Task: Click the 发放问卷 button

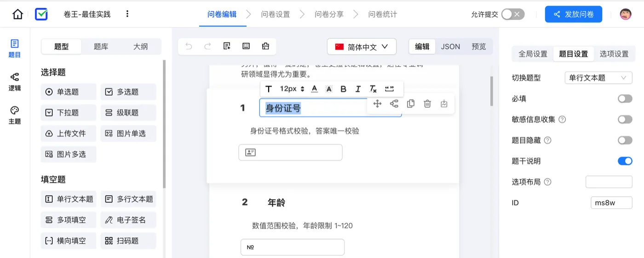Action: tap(573, 14)
